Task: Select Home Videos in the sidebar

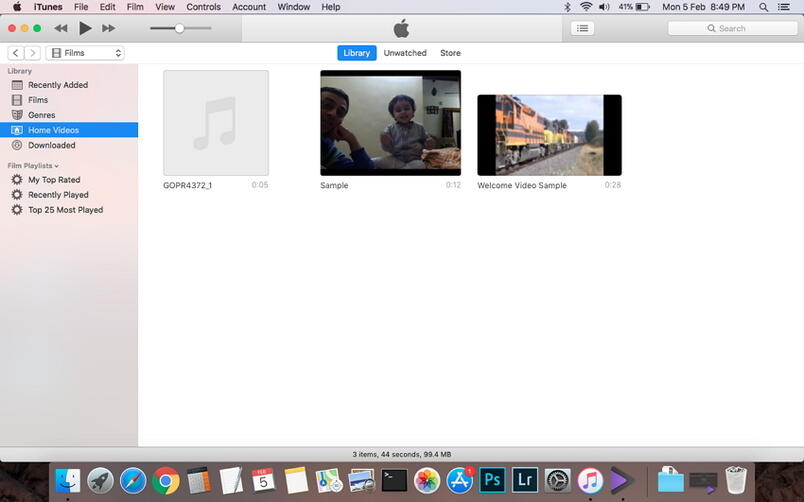Action: coord(69,130)
